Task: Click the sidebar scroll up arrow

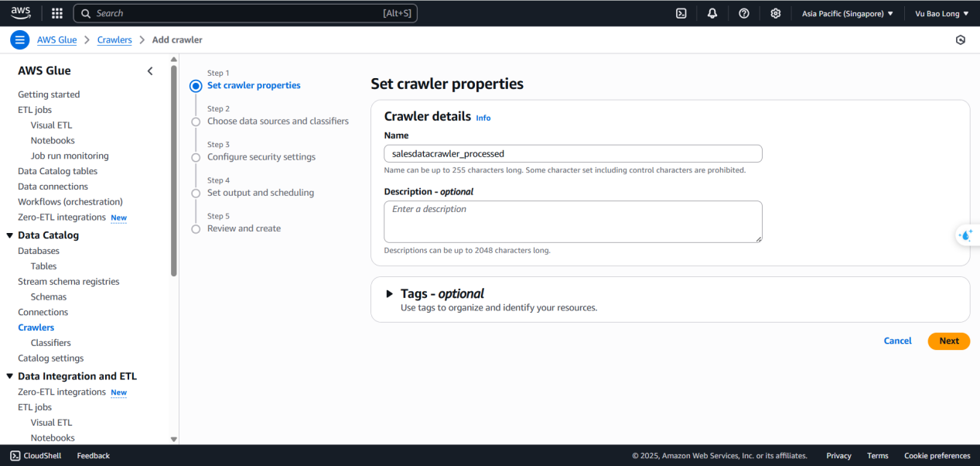Action: (174, 59)
